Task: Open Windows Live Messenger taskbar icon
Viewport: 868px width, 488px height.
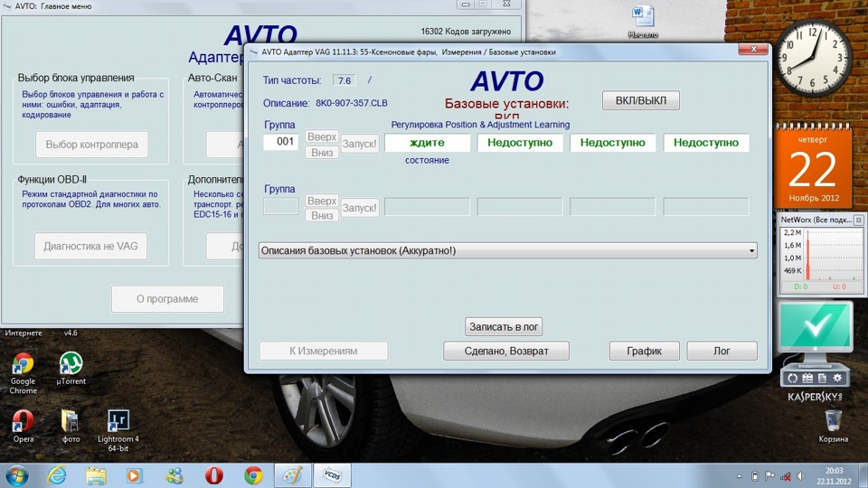Action: [175, 476]
